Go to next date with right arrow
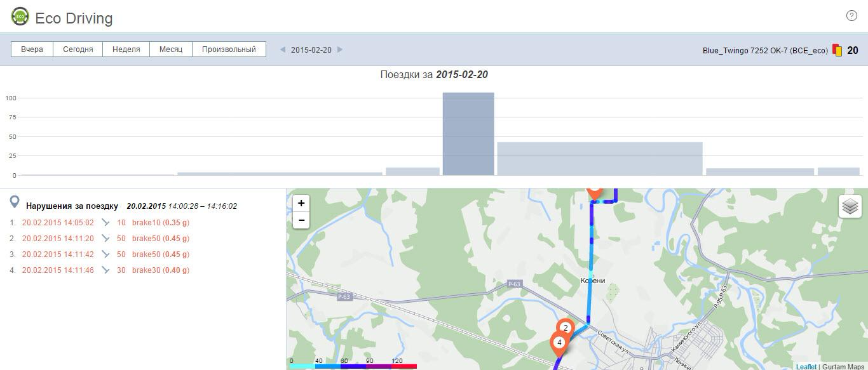Image resolution: width=868 pixels, height=370 pixels. pyautogui.click(x=340, y=50)
